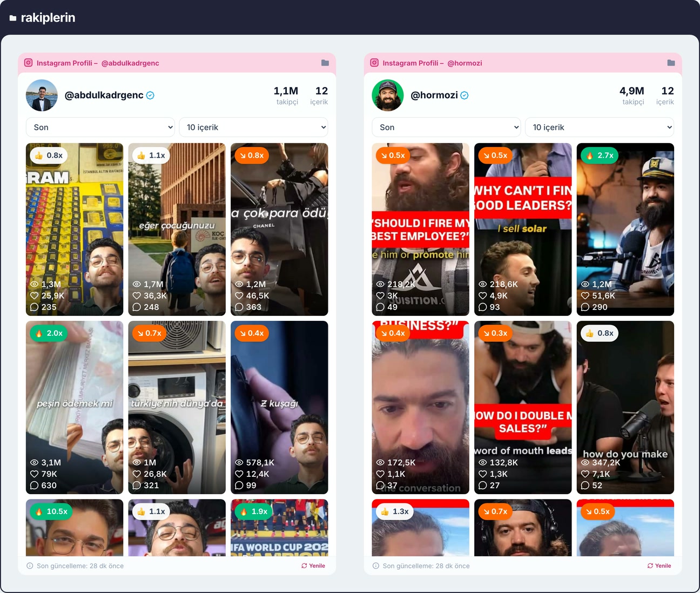Image resolution: width=700 pixels, height=593 pixels.
Task: Click 'Son güncelleme: 28 dk önce' under @hormozi
Action: 426,566
